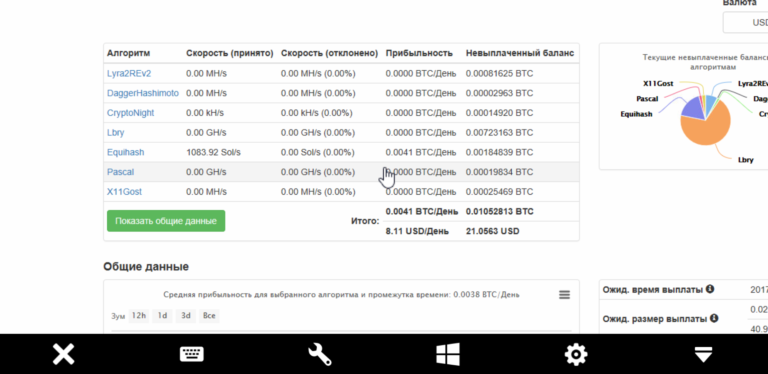Tap the X disconnect icon in bottom bar
768x374 pixels.
pyautogui.click(x=64, y=354)
